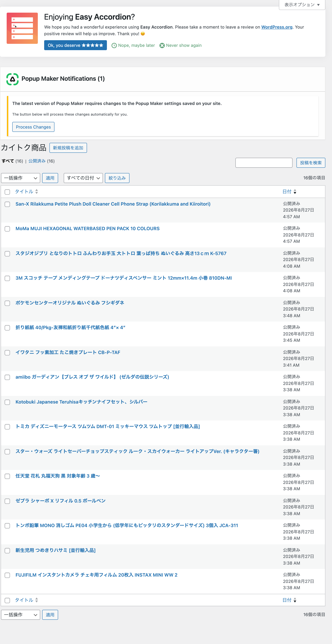Viewport: 332px width, 644px height.
Task: Check the トミカ ディズニーモータース row checkbox
Action: (x=7, y=427)
